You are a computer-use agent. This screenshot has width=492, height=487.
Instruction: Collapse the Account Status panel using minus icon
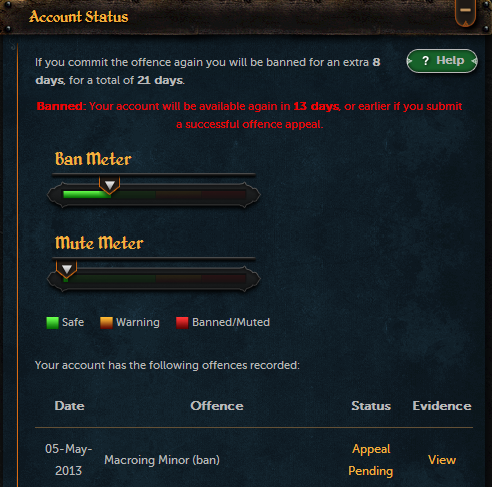[x=465, y=12]
